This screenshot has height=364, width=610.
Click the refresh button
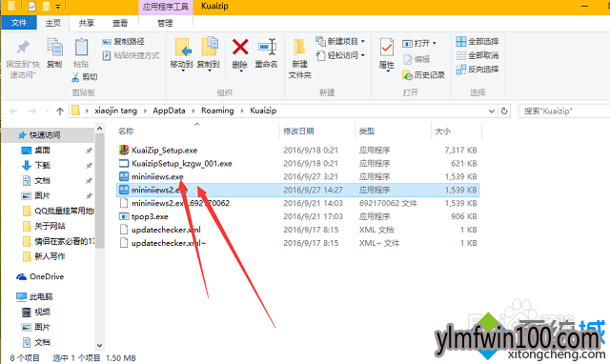pos(504,111)
